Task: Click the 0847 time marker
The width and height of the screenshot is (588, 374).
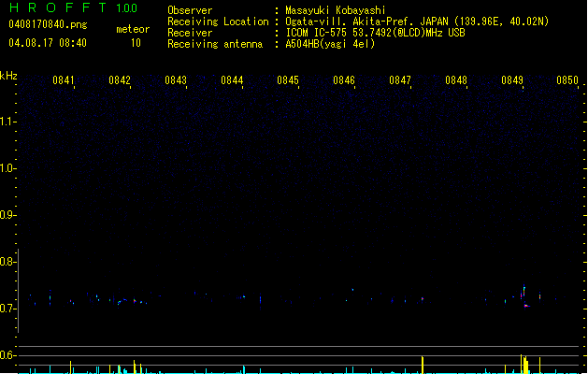Action: pos(400,80)
